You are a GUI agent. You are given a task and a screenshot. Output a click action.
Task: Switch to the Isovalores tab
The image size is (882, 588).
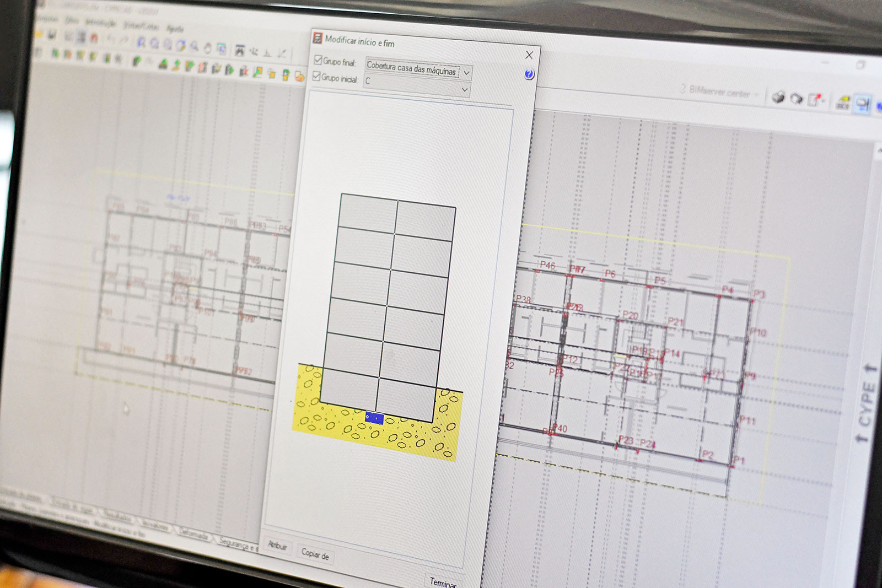pyautogui.click(x=157, y=526)
